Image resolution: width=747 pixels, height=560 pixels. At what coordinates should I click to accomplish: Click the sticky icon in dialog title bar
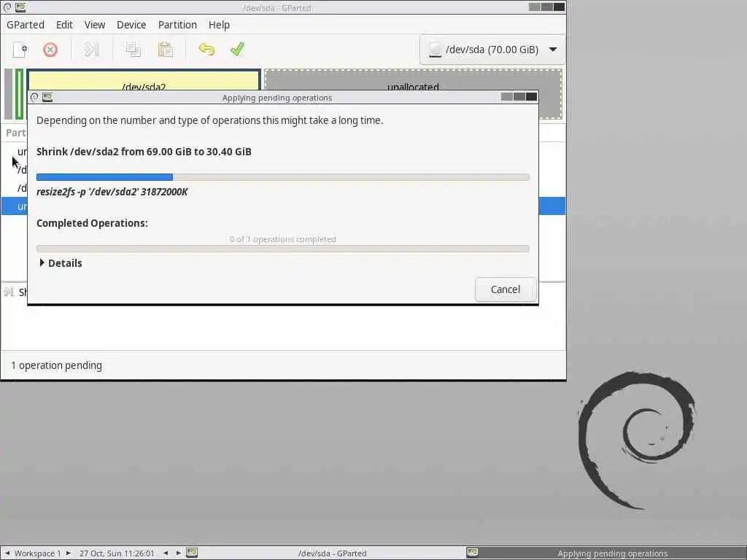34,97
